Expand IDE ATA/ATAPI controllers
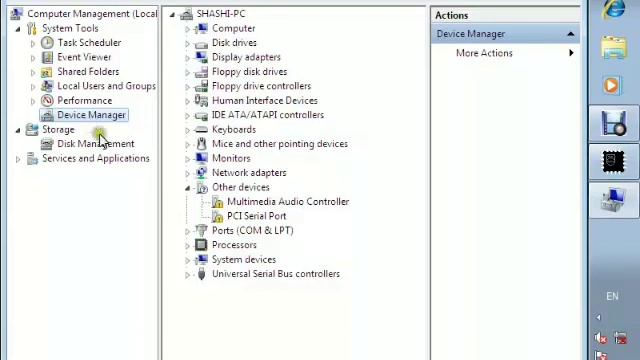This screenshot has width=640, height=360. pos(187,116)
